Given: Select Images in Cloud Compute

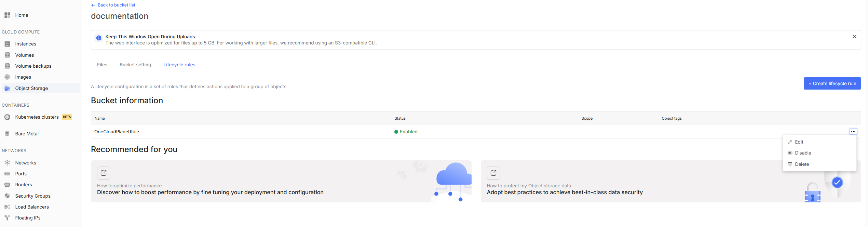Looking at the screenshot, I should click(x=23, y=77).
